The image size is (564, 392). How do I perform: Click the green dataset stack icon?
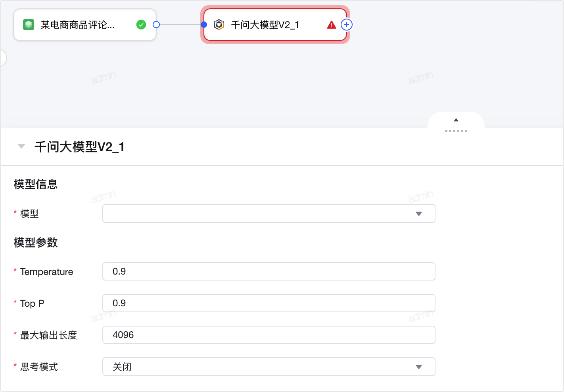click(29, 25)
